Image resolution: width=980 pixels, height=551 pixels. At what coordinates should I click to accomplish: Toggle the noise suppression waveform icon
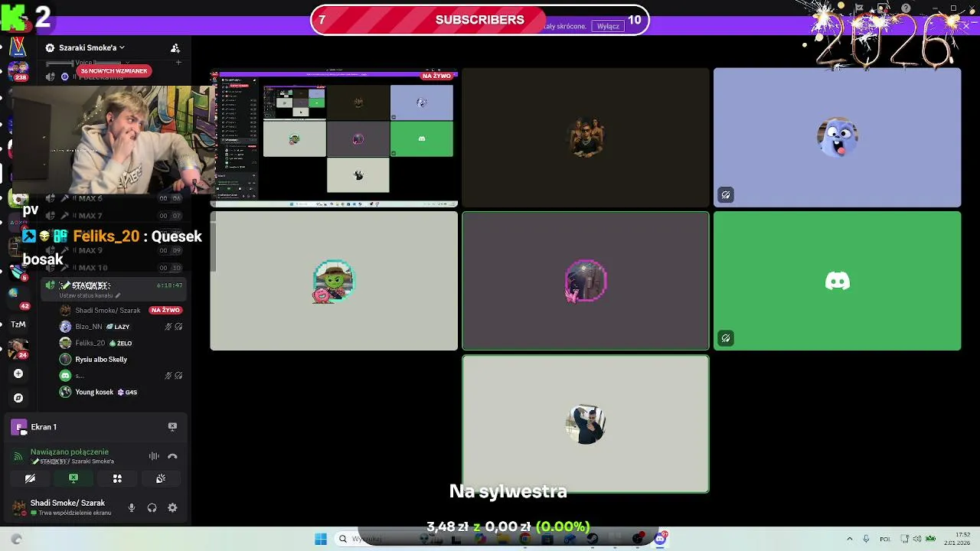click(154, 456)
